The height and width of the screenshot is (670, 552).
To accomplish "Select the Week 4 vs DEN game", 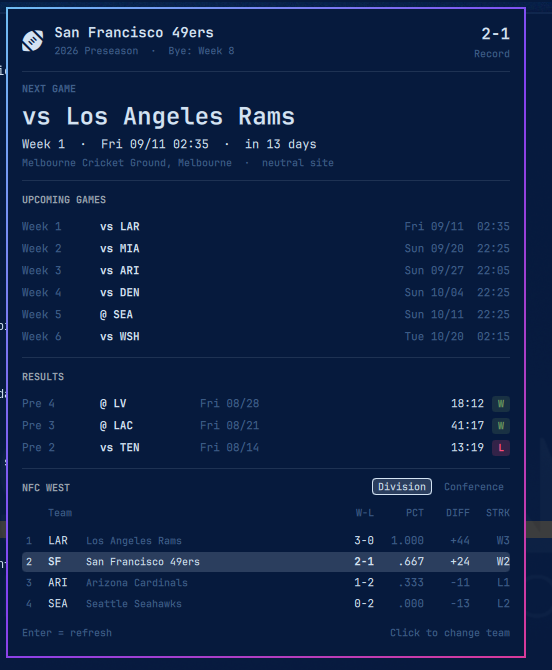I will click(x=266, y=292).
